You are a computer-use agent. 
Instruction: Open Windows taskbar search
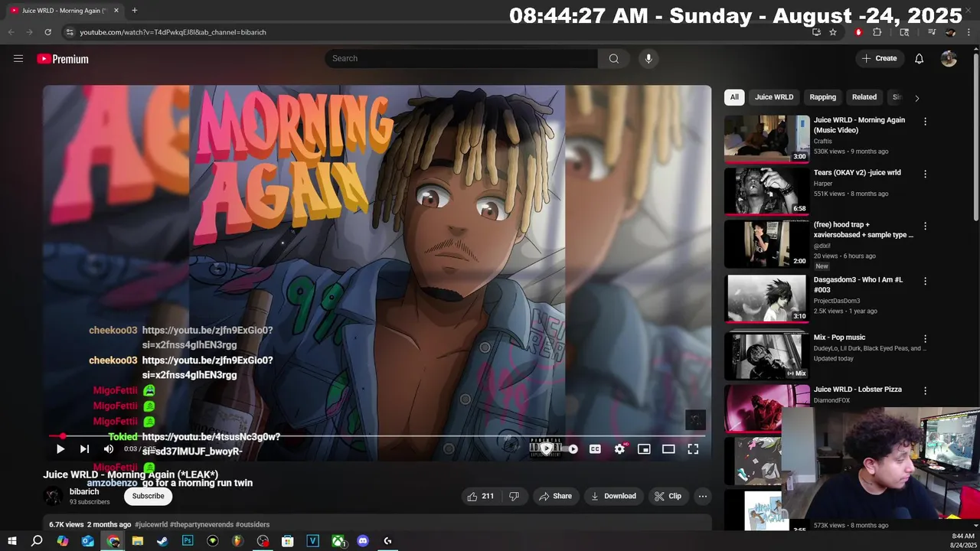37,541
